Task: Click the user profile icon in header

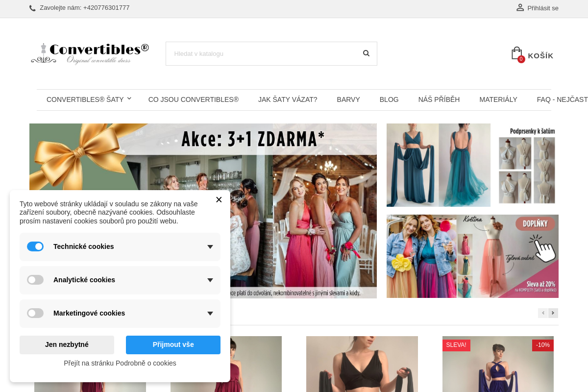Action: coord(520,7)
